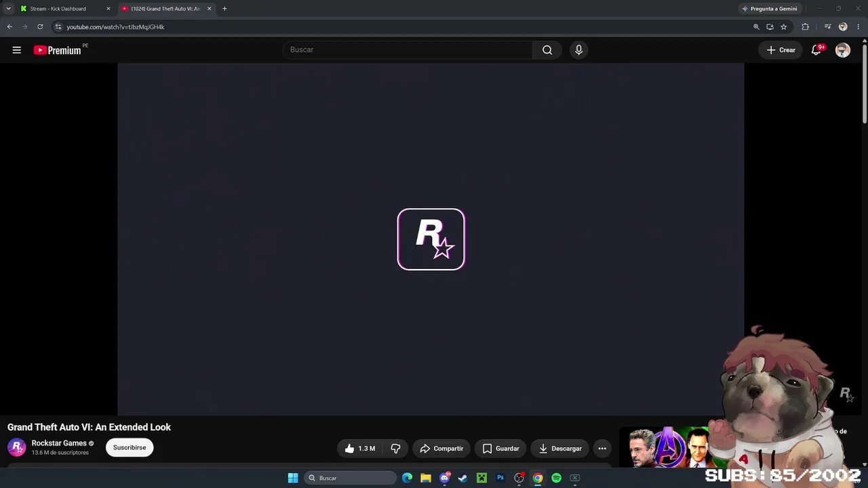Viewport: 868px width, 488px height.
Task: Dislike the video with thumbs down
Action: point(395,448)
